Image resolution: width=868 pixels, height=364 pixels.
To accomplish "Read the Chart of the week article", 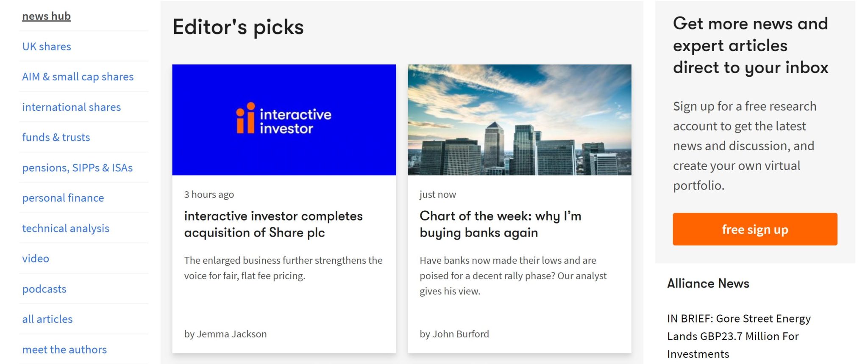I will coord(501,224).
